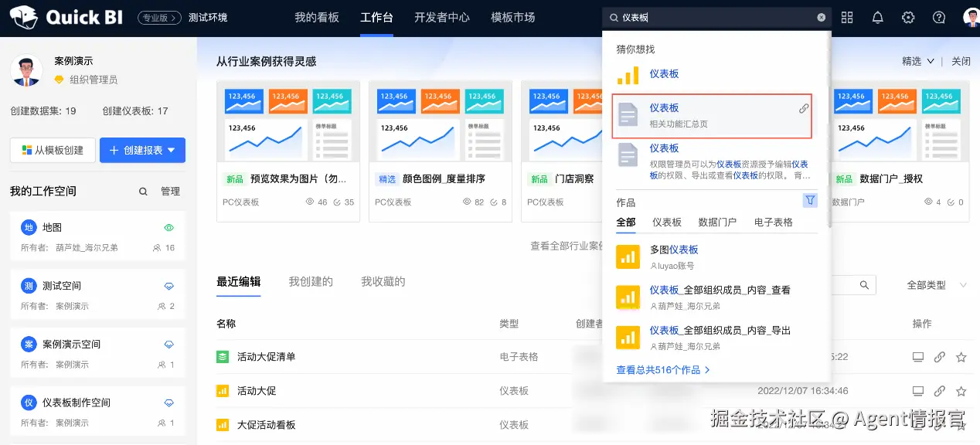Open the help question mark icon
This screenshot has height=445, width=980.
click(939, 17)
